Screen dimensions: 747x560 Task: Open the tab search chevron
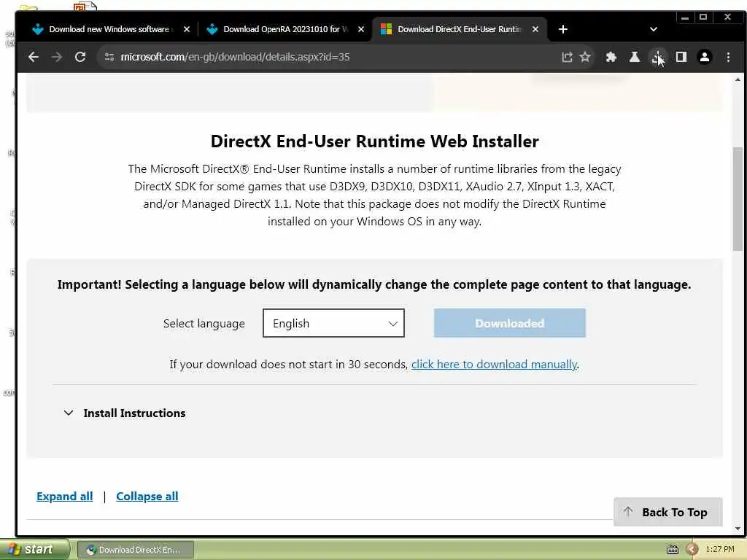(653, 29)
